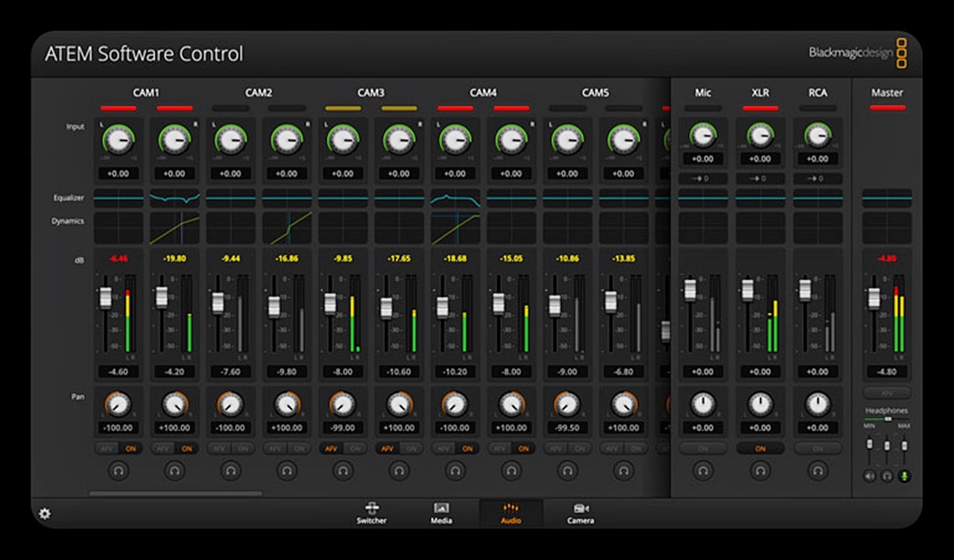Click the XLR channel fader handle
The image size is (954, 560).
click(x=748, y=290)
